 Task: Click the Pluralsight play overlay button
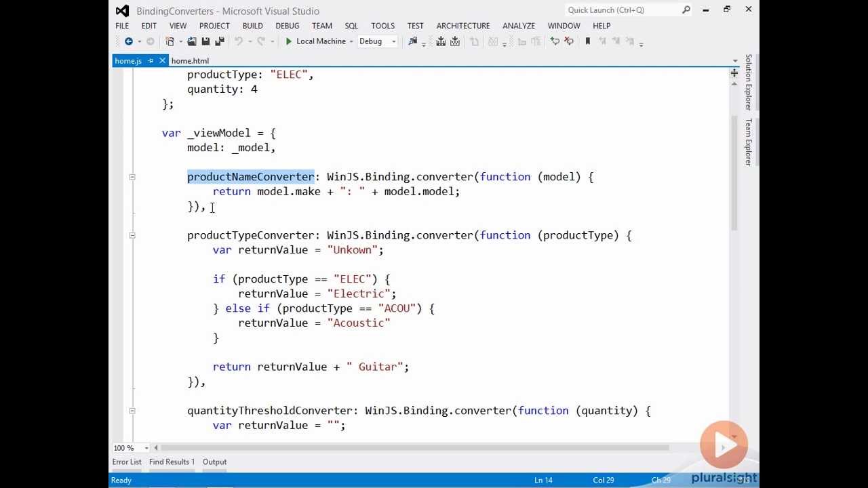coord(724,445)
